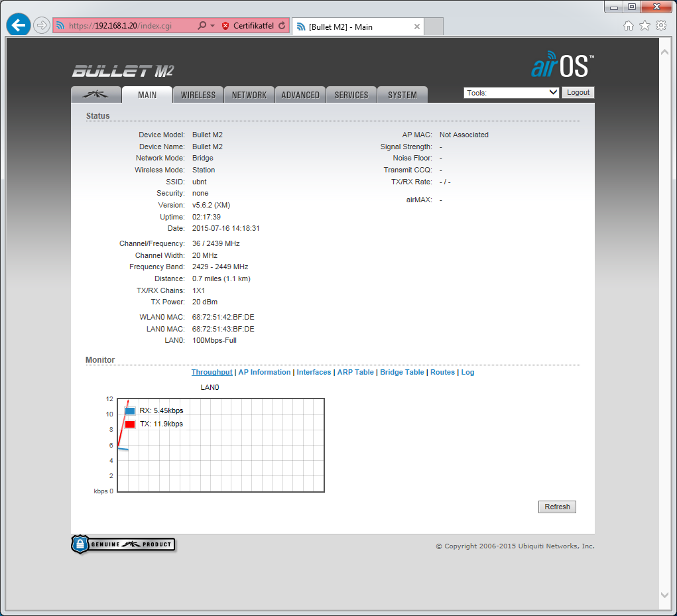Screen dimensions: 677x616
Task: Click the page scrollbar down arrow
Action: click(x=665, y=595)
